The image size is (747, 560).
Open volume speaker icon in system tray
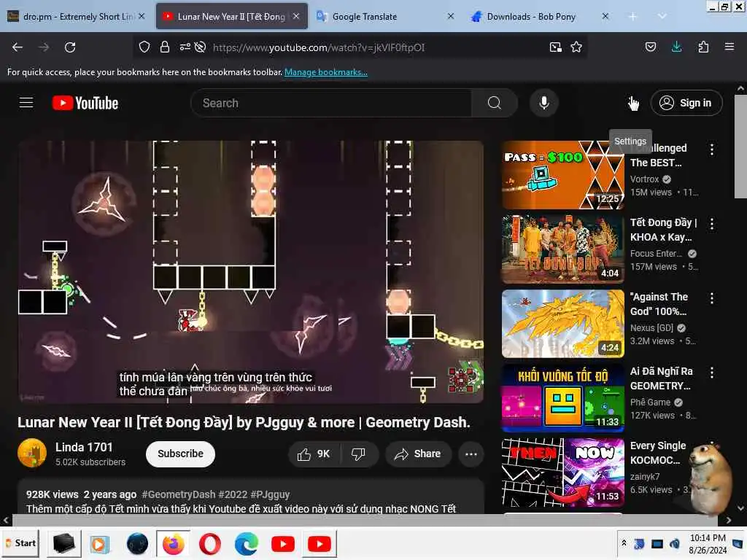[x=675, y=543]
